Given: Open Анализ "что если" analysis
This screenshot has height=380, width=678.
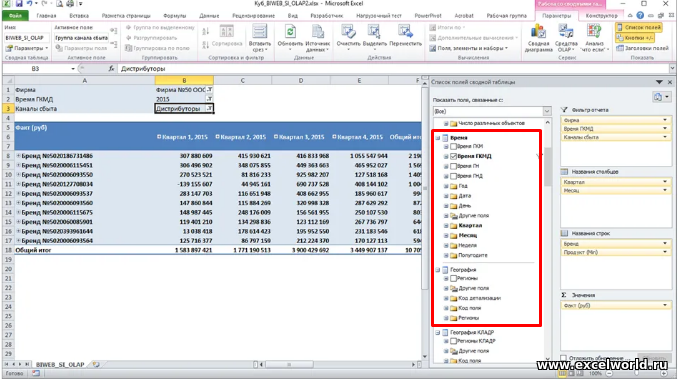Looking at the screenshot, I should pos(595,38).
